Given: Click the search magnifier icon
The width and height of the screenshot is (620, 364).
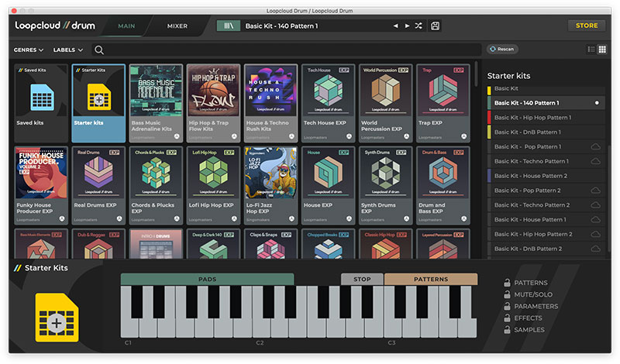Looking at the screenshot, I should 99,50.
